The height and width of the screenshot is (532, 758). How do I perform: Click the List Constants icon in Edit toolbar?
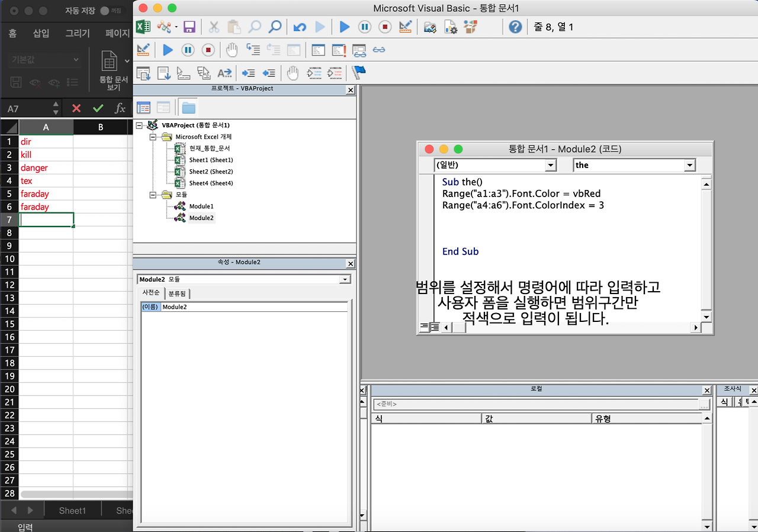click(163, 73)
